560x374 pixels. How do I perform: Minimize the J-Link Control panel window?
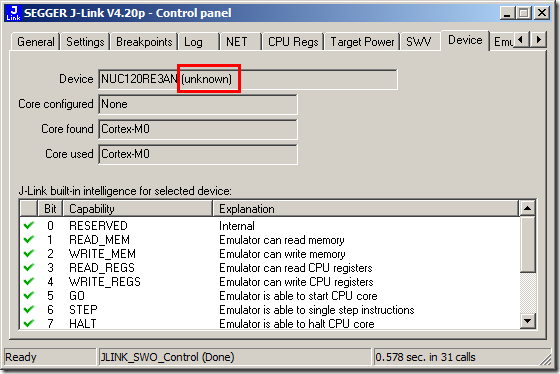coord(507,14)
